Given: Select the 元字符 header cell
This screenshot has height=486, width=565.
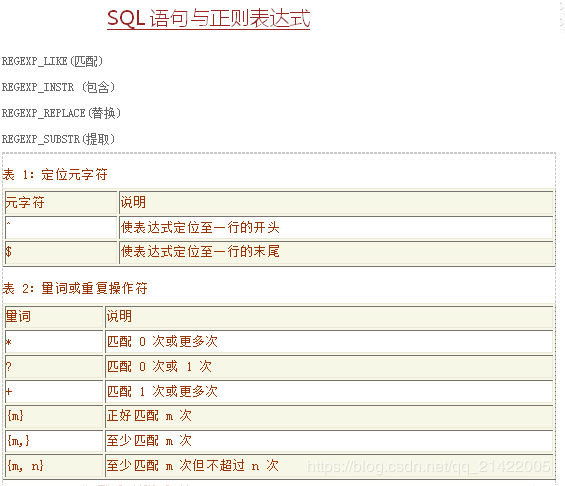Looking at the screenshot, I should (61, 202).
